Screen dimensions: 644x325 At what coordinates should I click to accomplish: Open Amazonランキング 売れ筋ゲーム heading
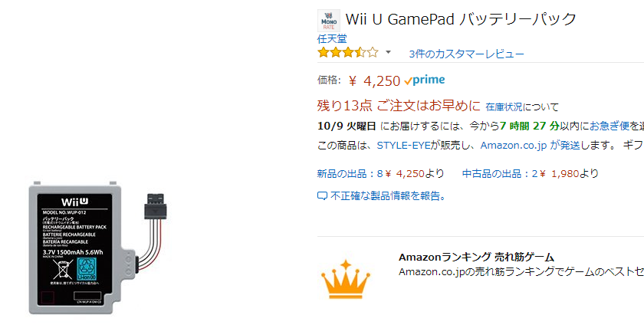pyautogui.click(x=476, y=258)
